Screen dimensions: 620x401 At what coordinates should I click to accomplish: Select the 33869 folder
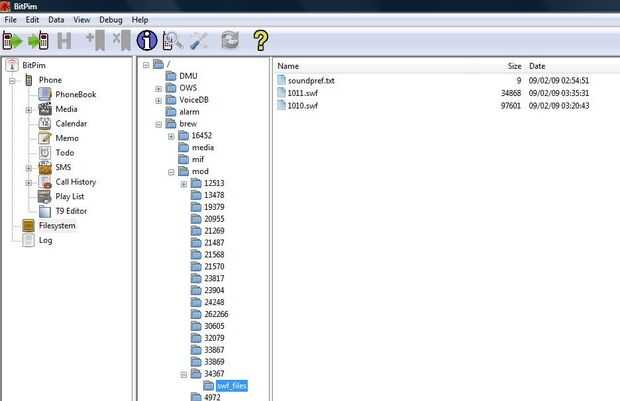tap(214, 361)
